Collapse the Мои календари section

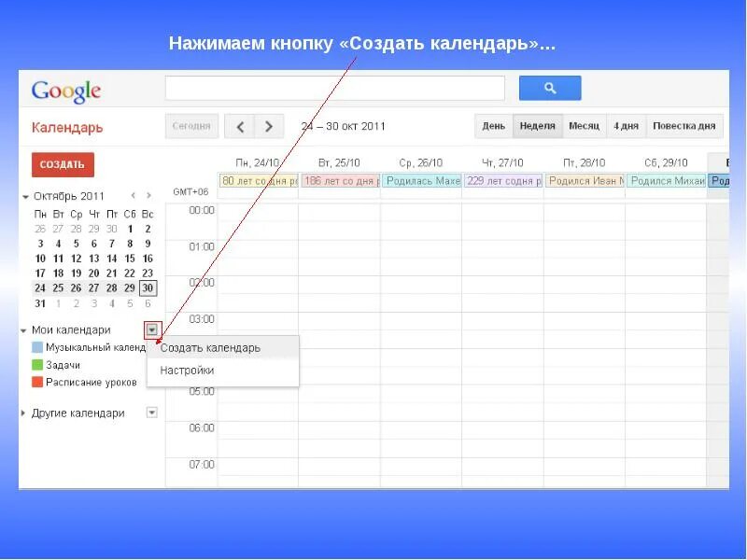[x=23, y=330]
